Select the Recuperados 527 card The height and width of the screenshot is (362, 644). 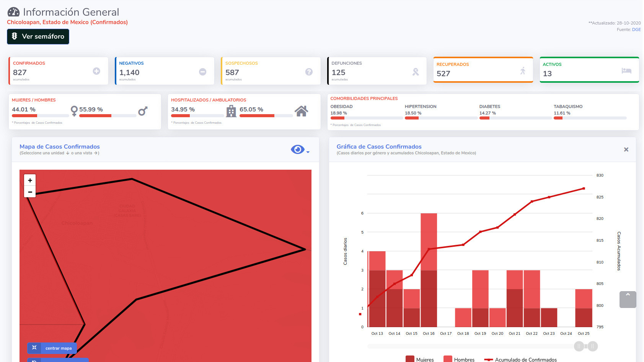(x=483, y=70)
